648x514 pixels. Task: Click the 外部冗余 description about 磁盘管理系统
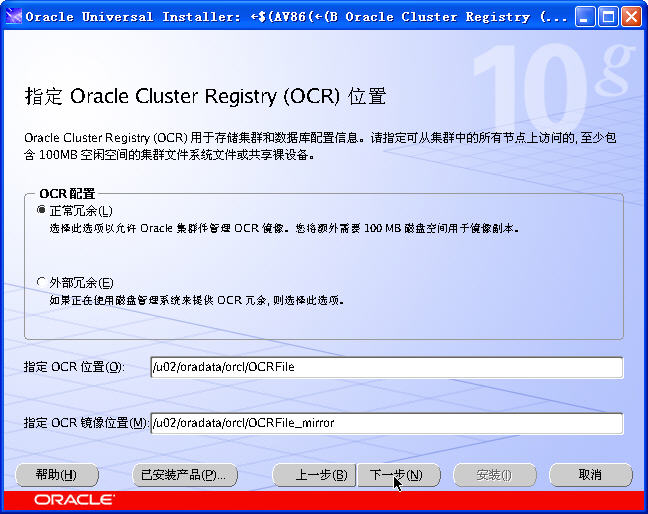coord(197,300)
